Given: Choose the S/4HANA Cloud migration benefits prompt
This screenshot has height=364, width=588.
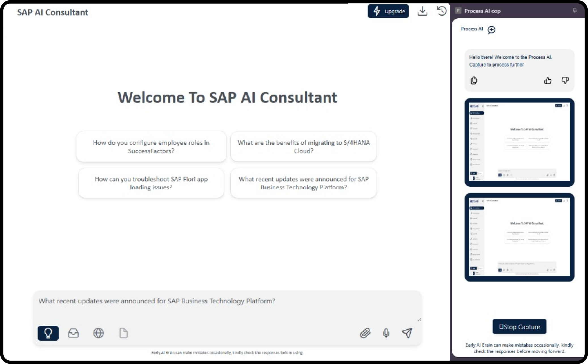Looking at the screenshot, I should pyautogui.click(x=304, y=147).
